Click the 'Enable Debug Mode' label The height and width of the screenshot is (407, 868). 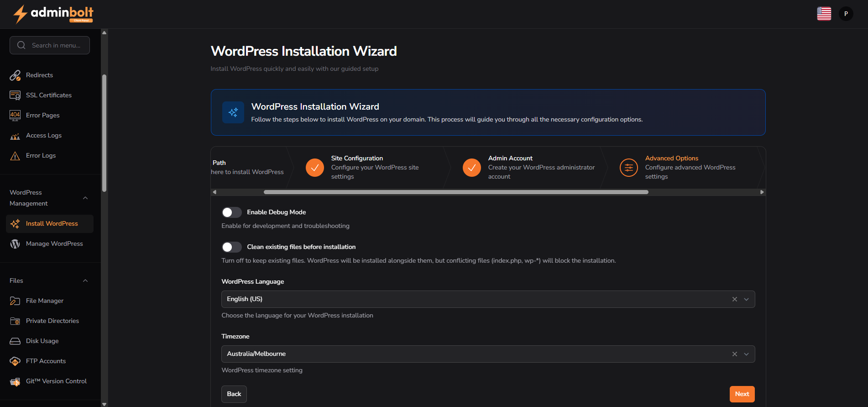point(277,212)
